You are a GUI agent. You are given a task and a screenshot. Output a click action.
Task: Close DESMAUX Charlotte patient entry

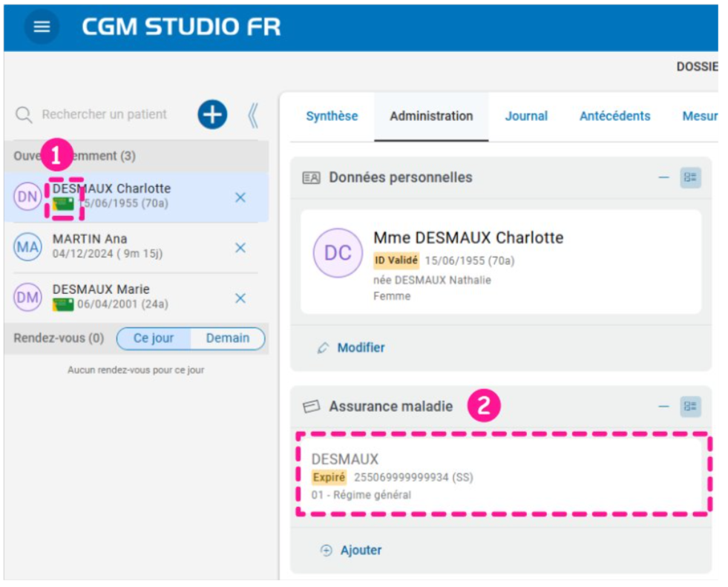click(x=240, y=197)
